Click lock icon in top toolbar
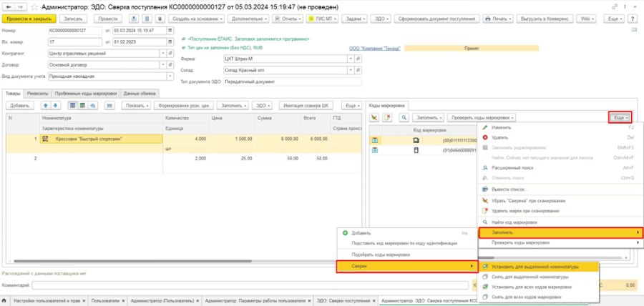 pyautogui.click(x=160, y=19)
